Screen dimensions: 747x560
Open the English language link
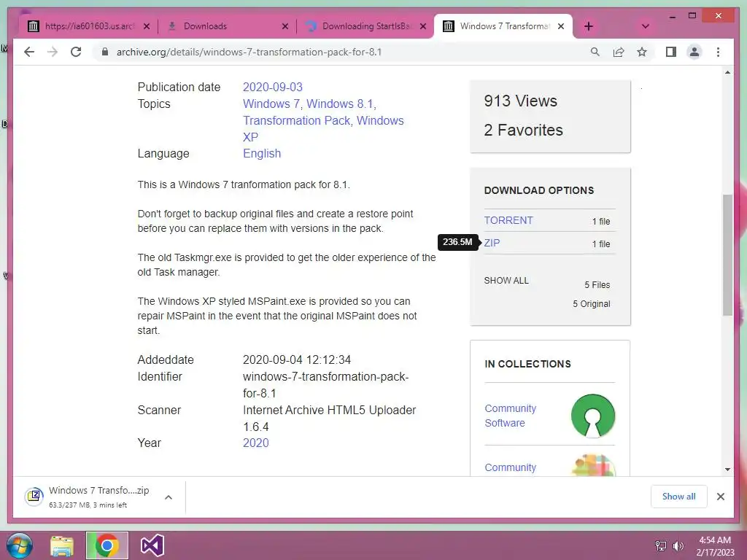262,153
